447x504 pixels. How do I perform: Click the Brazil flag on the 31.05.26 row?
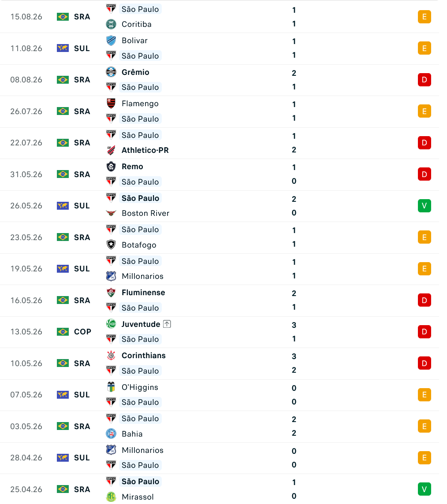point(63,174)
